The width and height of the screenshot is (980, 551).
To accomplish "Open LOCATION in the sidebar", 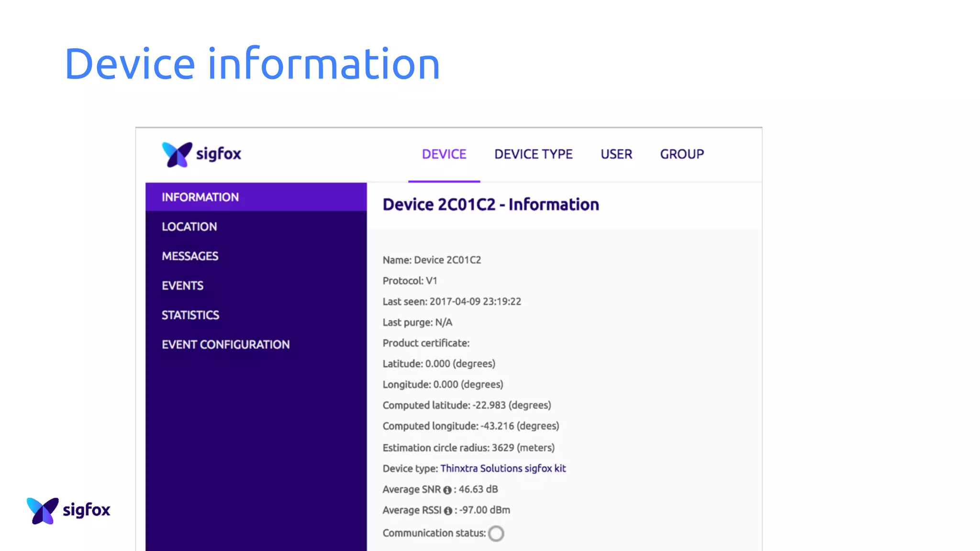I will (x=189, y=227).
